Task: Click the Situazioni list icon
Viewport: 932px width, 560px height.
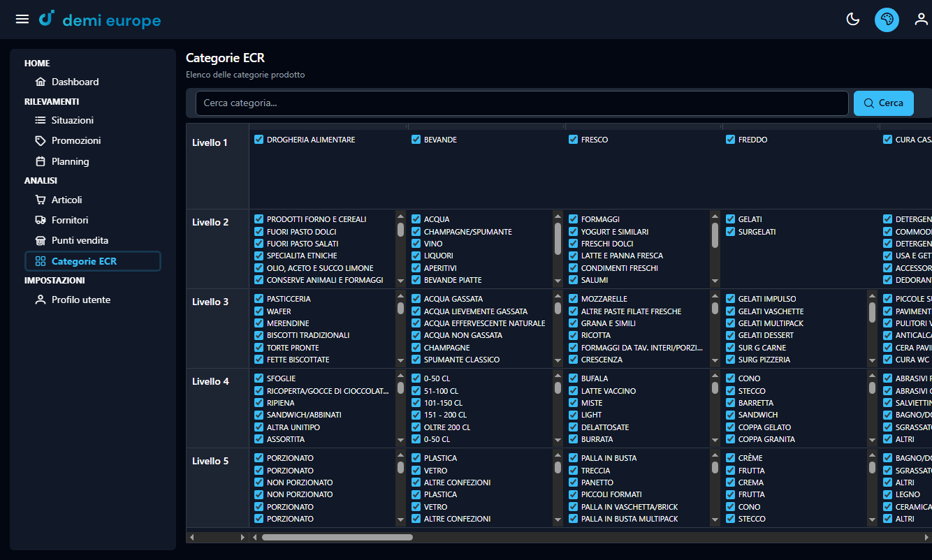Action: click(x=41, y=120)
